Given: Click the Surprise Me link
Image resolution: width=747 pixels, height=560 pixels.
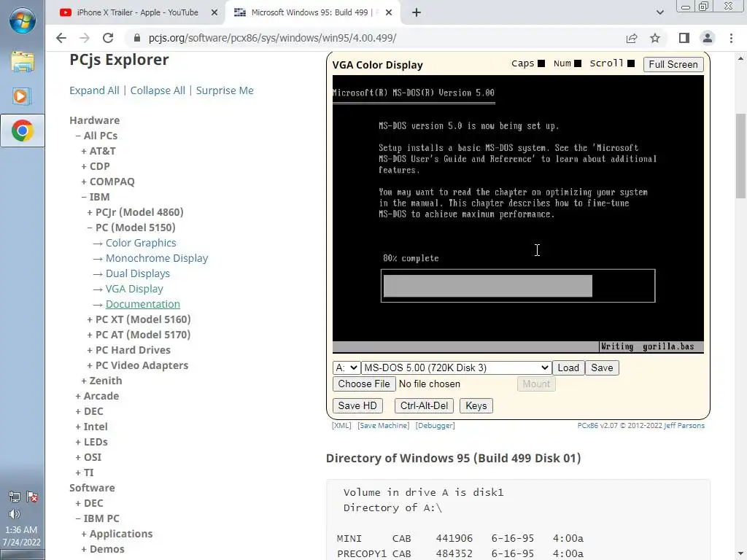Looking at the screenshot, I should click(225, 90).
